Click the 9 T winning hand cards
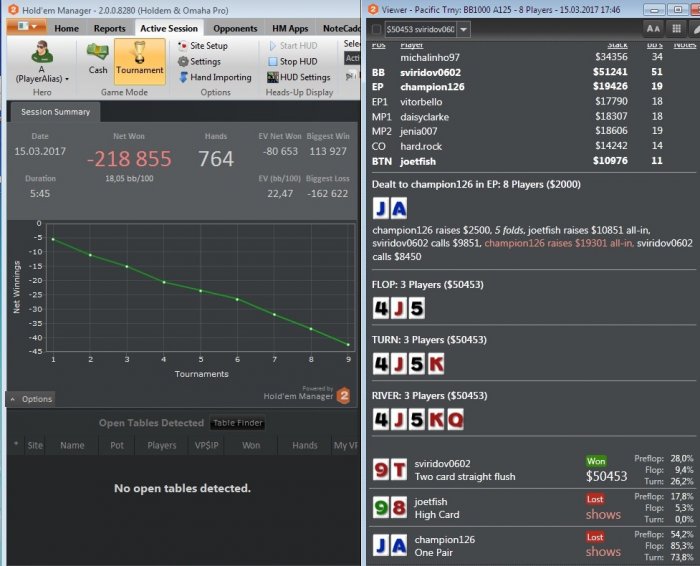This screenshot has height=566, width=700. coord(390,470)
